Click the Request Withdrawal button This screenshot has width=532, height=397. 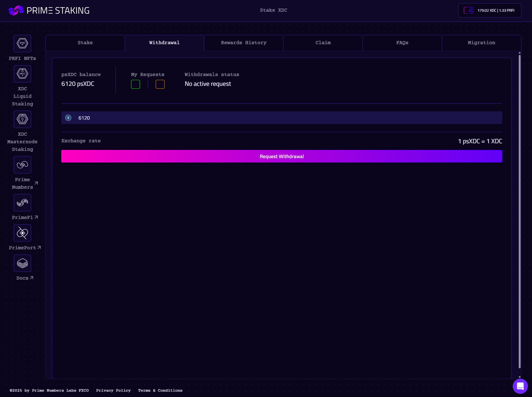[282, 156]
